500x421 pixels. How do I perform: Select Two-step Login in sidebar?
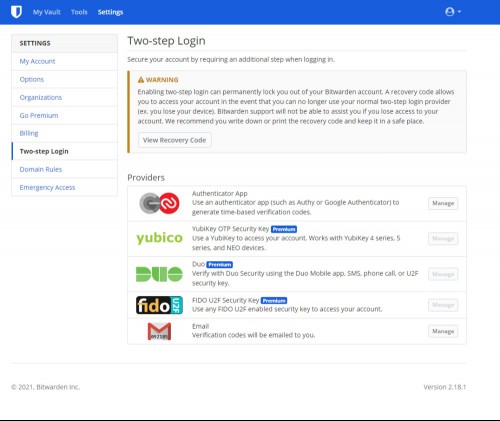tap(64, 151)
